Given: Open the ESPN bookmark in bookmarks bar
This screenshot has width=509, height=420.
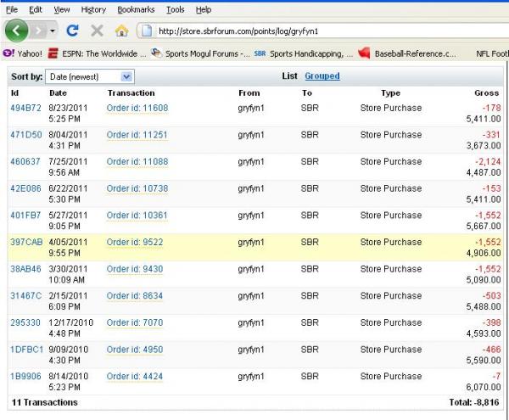Looking at the screenshot, I should coord(96,53).
